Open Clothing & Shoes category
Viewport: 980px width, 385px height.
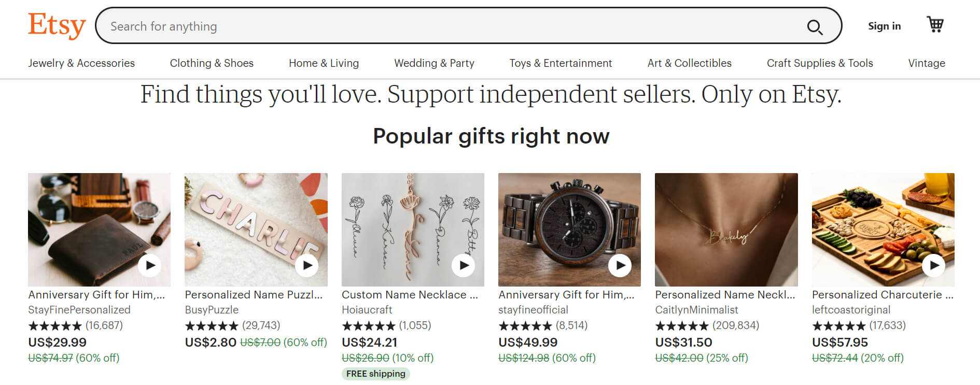212,63
